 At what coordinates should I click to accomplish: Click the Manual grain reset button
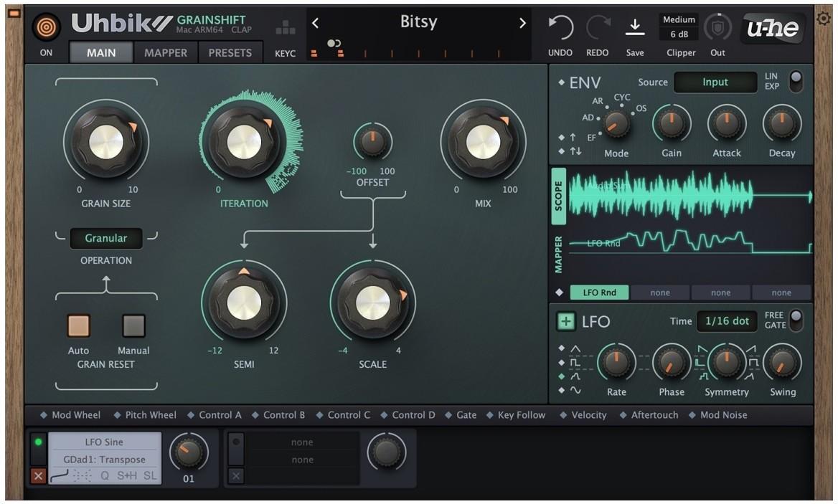[133, 325]
